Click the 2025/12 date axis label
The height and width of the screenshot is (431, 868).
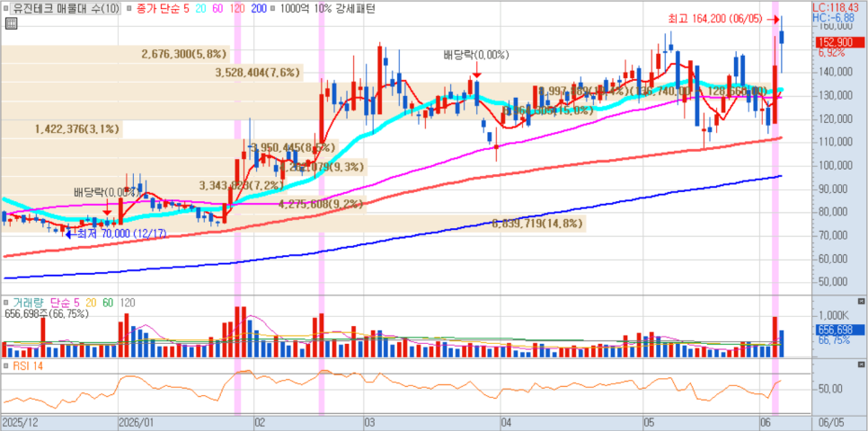[x=20, y=422]
